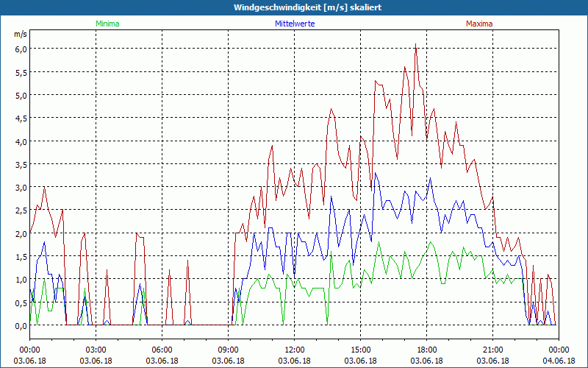The image size is (588, 368).
Task: Click the 0,5 y-axis value
Action: point(21,302)
